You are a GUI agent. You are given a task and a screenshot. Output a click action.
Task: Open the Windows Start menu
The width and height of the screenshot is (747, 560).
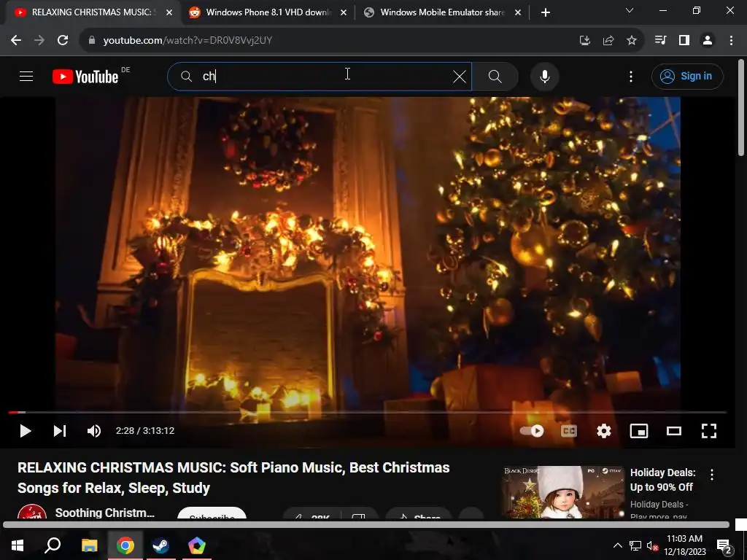click(18, 545)
